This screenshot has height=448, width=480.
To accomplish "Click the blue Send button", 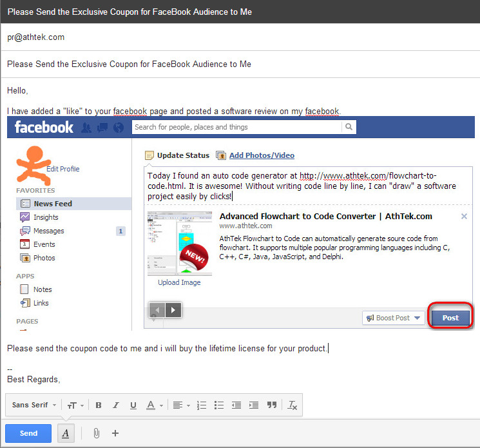I will (28, 433).
